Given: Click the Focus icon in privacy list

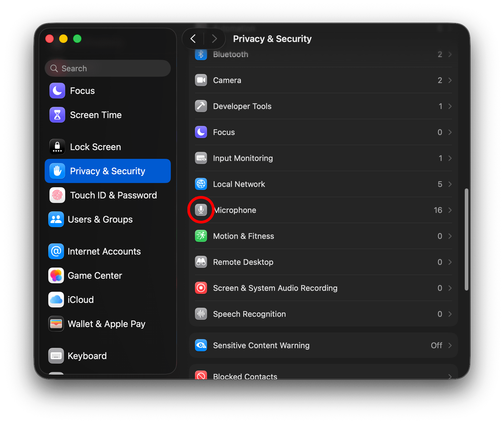Looking at the screenshot, I should pos(201,132).
